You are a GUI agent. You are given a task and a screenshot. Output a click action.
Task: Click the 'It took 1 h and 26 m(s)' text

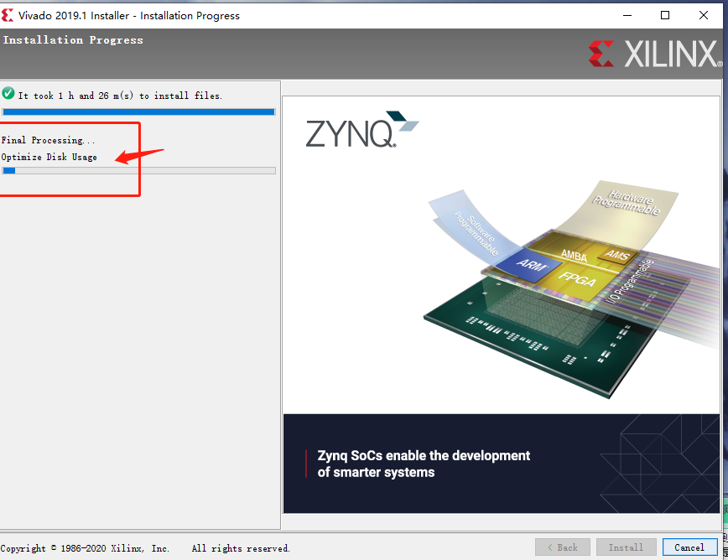point(120,96)
